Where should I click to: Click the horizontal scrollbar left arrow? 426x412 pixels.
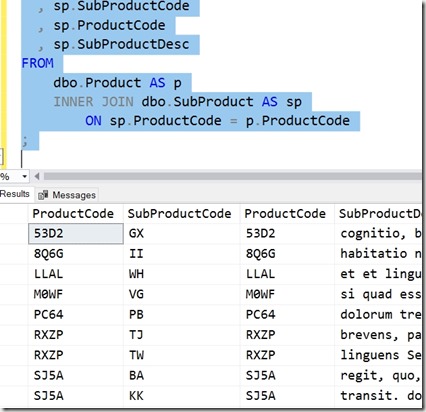[37, 176]
